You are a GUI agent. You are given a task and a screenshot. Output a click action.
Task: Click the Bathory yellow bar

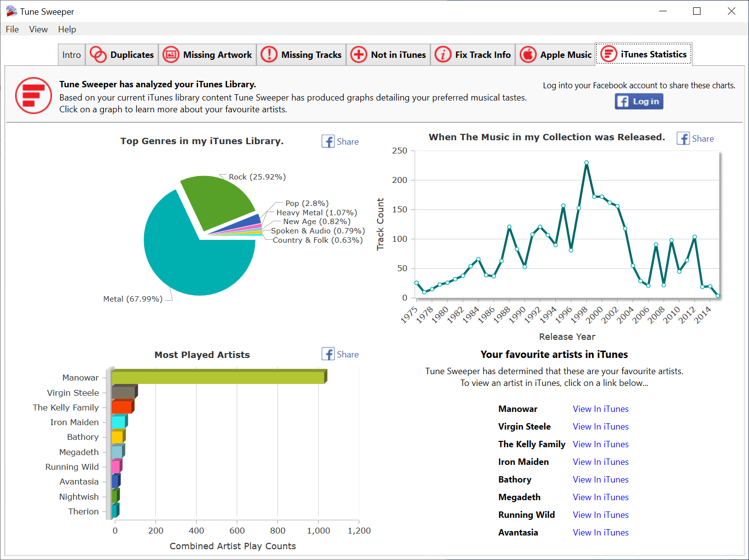pyautogui.click(x=118, y=436)
